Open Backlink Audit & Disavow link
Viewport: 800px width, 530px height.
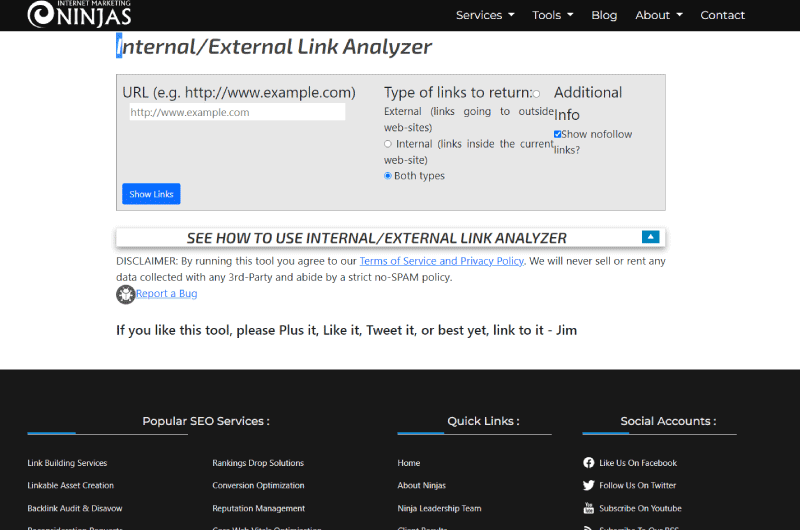click(74, 508)
